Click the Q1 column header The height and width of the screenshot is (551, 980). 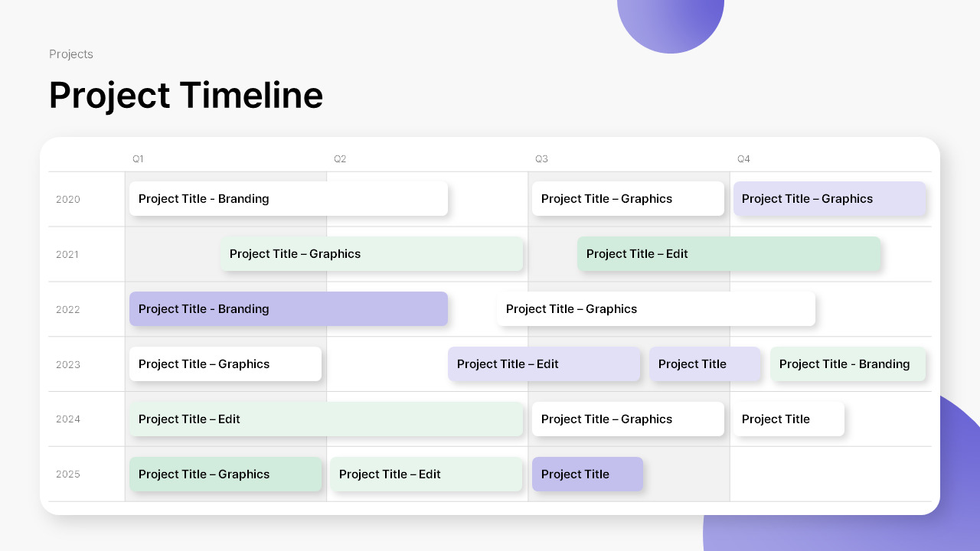(138, 159)
